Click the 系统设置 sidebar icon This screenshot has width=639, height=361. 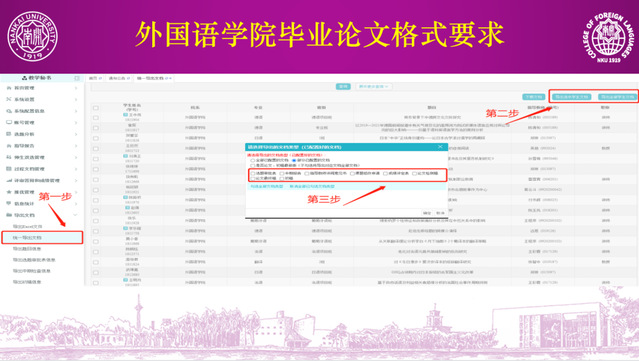(x=9, y=99)
